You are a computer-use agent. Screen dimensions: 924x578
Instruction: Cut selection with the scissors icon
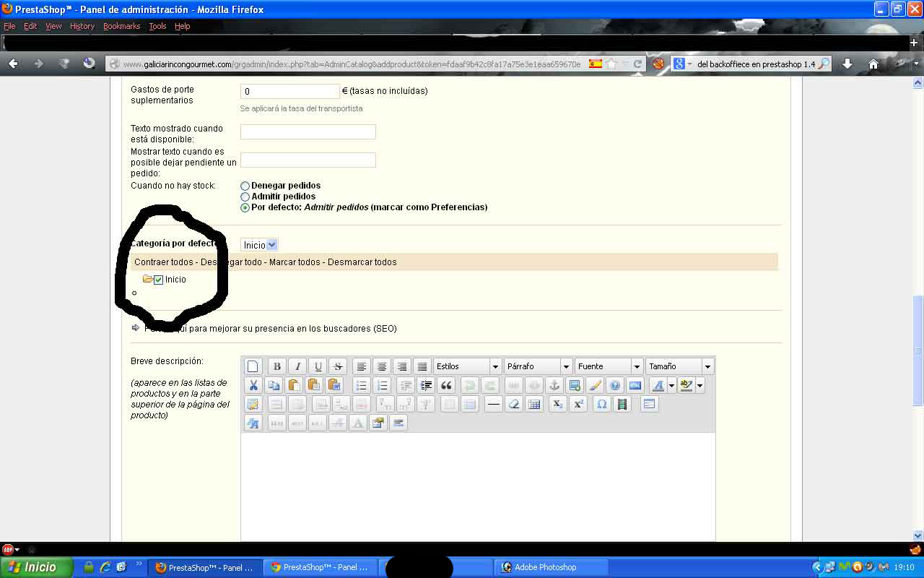coord(253,385)
